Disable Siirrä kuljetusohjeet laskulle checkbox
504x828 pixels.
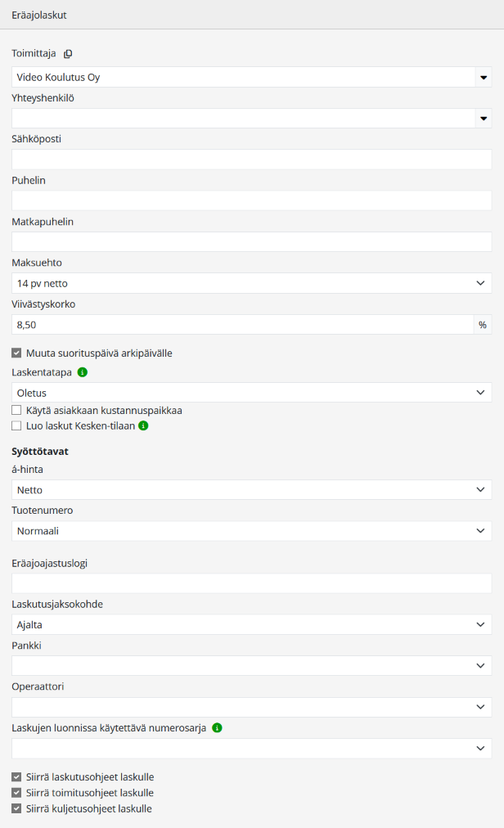[17, 808]
